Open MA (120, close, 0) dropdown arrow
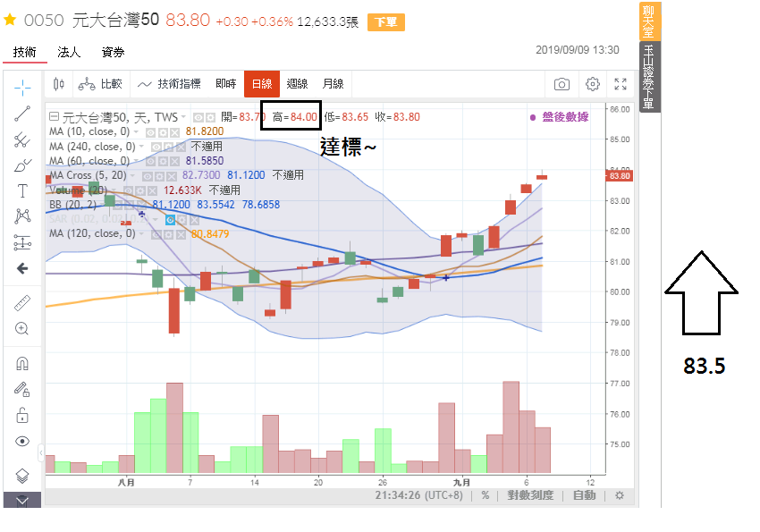This screenshot has height=532, width=760. [141, 234]
